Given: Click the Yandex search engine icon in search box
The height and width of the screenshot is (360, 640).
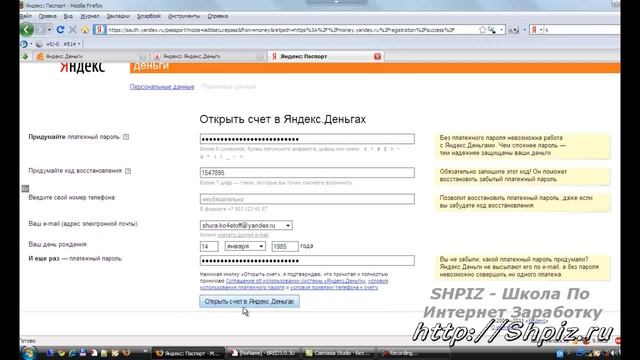Looking at the screenshot, I should (534, 30).
